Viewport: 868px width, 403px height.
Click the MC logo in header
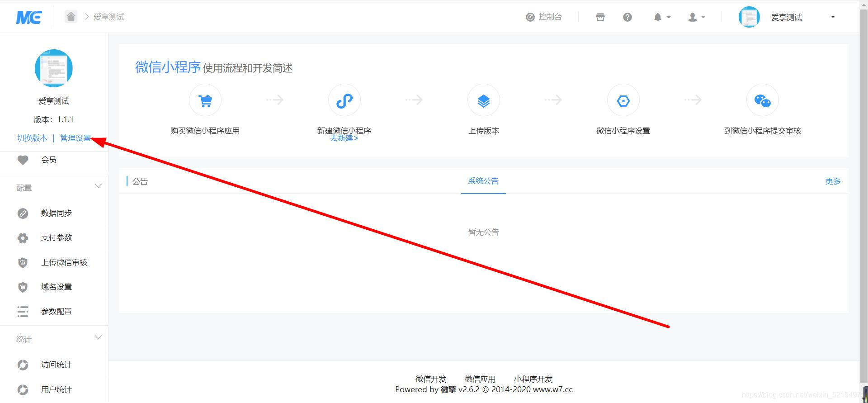click(29, 17)
